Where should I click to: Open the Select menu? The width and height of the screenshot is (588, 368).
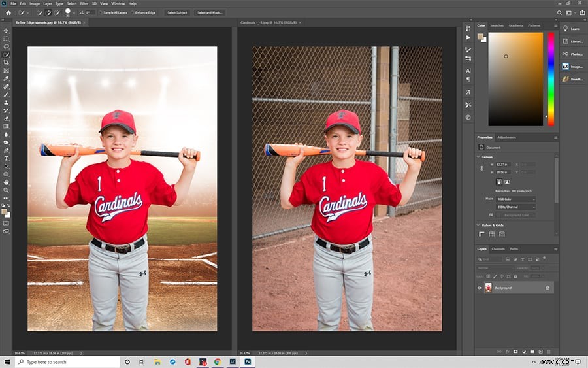(x=72, y=4)
